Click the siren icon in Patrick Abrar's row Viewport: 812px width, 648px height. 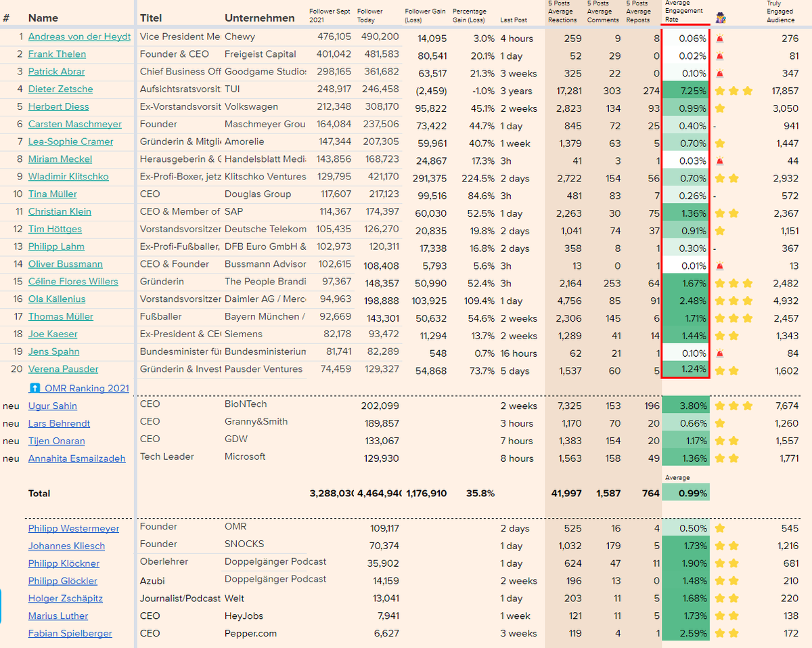tap(719, 73)
